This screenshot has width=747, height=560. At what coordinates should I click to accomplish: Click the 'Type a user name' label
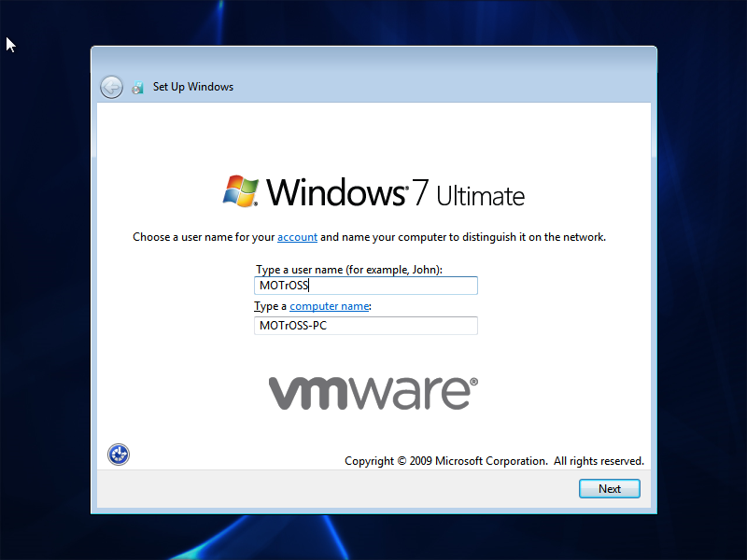tap(349, 270)
